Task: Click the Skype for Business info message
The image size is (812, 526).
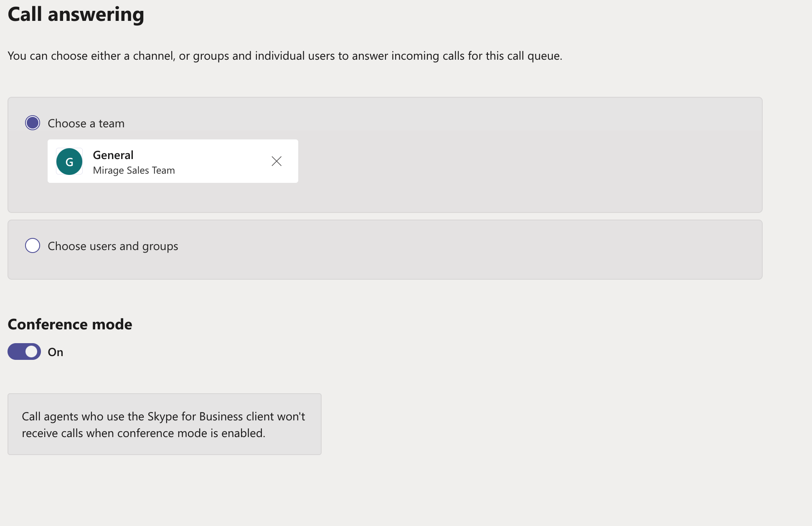Action: click(x=165, y=424)
